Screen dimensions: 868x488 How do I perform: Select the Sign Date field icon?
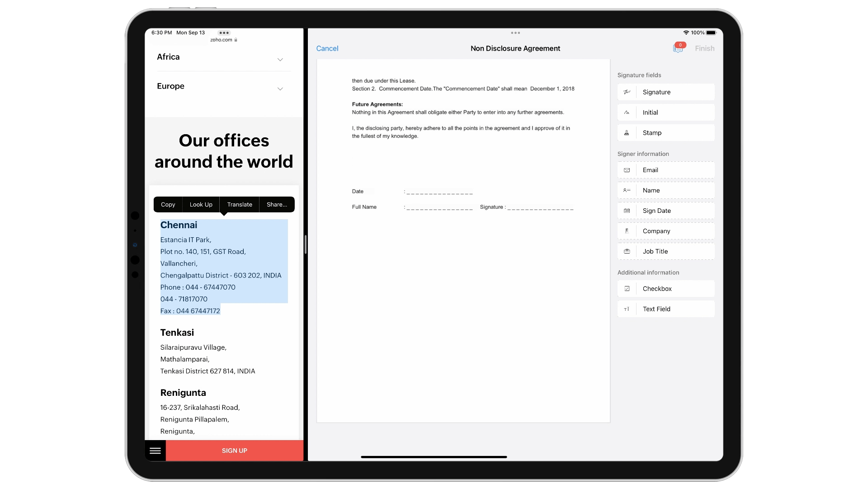pos(626,210)
